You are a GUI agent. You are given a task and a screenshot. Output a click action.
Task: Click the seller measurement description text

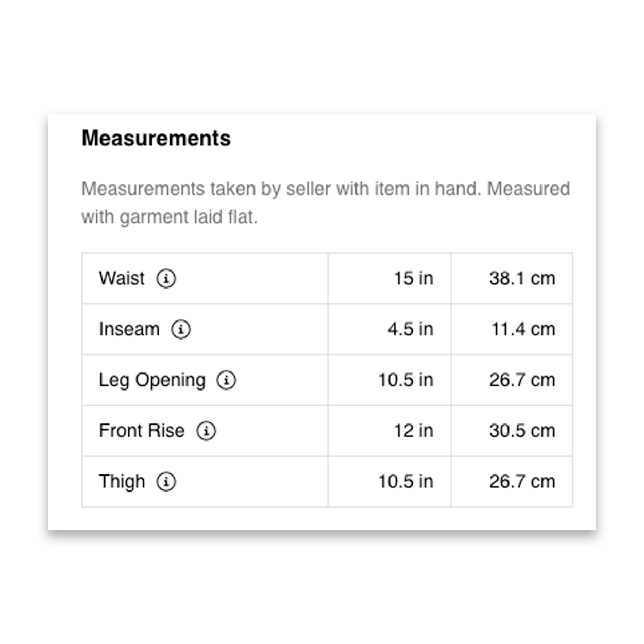[x=325, y=202]
